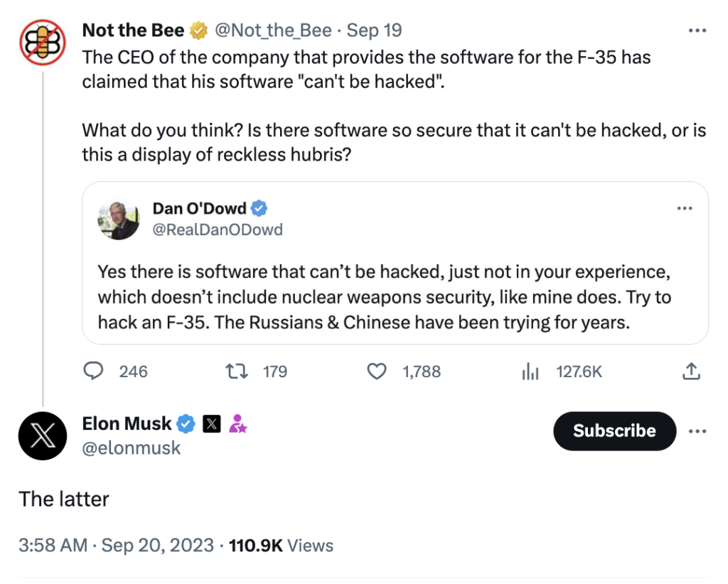Open the @elonmusk handle link
Viewport: 728px width, 584px height.
132,448
